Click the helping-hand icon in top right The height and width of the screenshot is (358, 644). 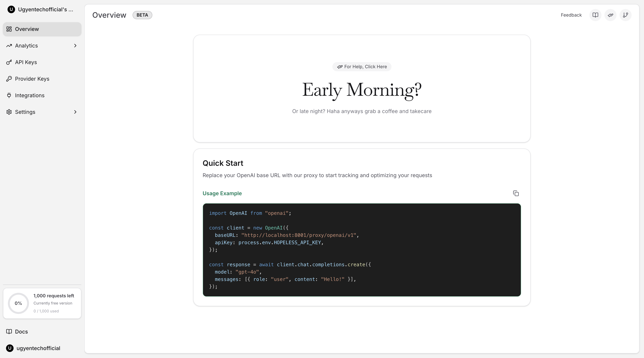click(x=610, y=15)
